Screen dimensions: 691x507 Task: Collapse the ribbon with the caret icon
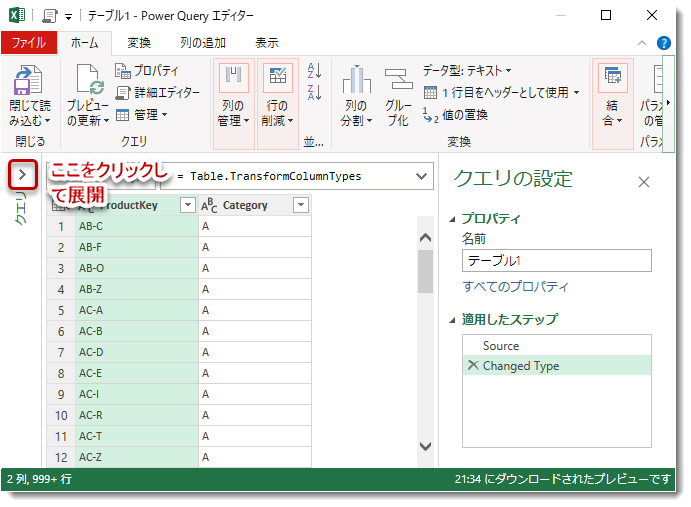pyautogui.click(x=642, y=43)
